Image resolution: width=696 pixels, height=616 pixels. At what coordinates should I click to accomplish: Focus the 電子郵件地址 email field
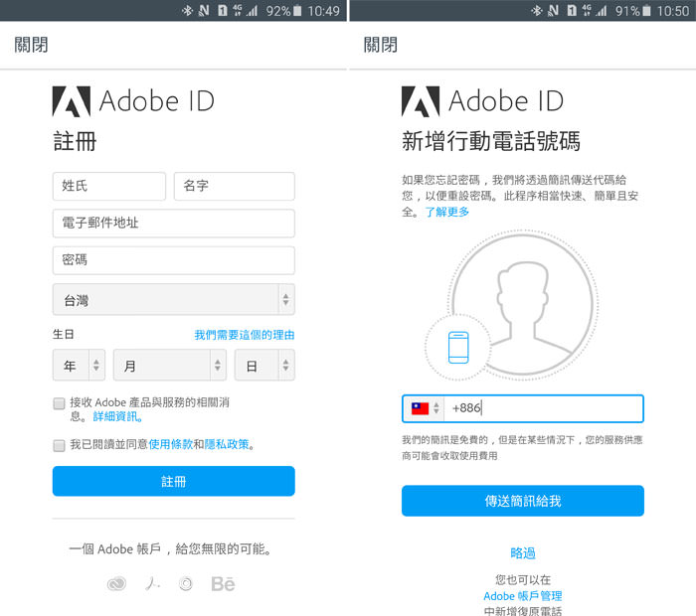point(174,224)
